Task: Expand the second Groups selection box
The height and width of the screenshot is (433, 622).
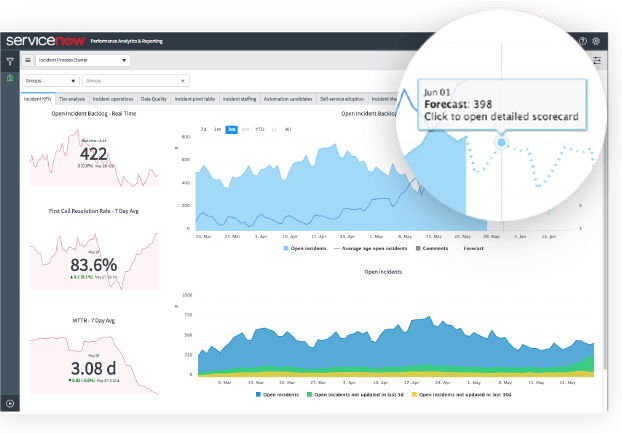Action: click(x=137, y=81)
